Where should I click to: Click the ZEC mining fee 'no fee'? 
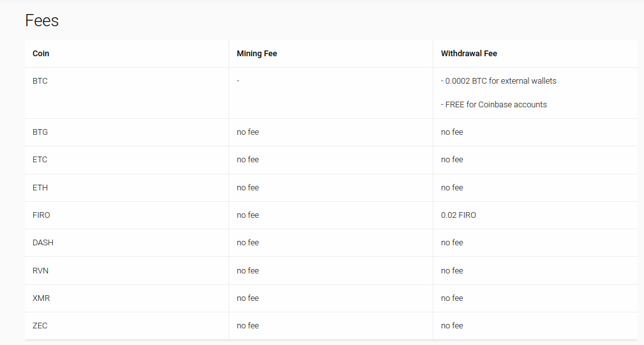click(x=248, y=326)
